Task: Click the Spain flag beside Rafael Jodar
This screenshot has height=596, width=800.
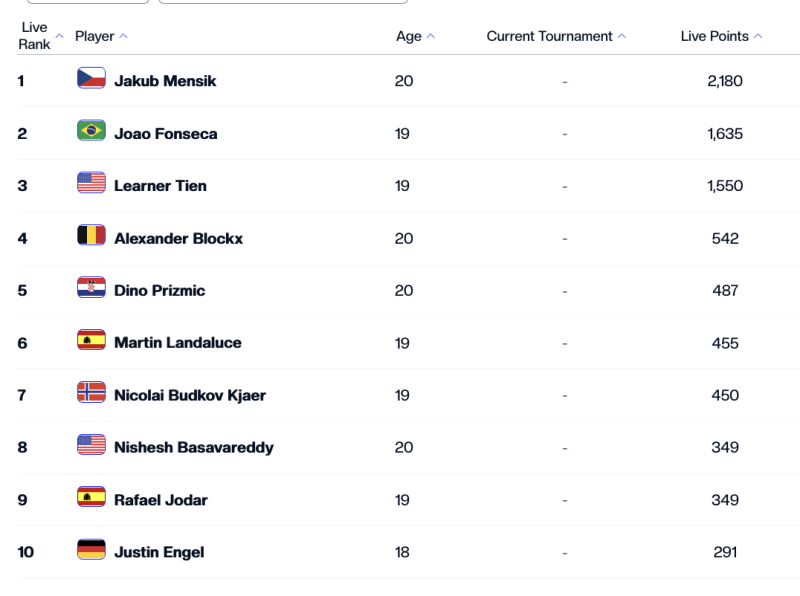Action: pyautogui.click(x=91, y=498)
